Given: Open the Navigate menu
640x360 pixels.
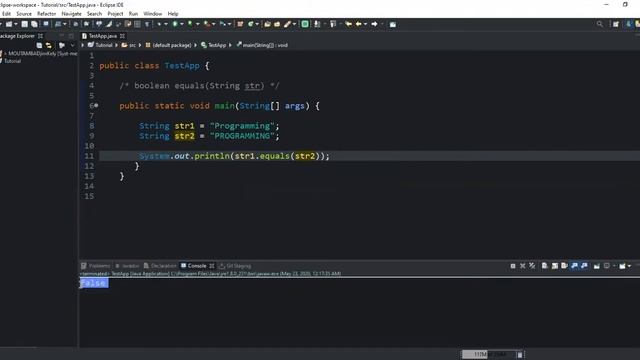Looking at the screenshot, I should pyautogui.click(x=71, y=14).
